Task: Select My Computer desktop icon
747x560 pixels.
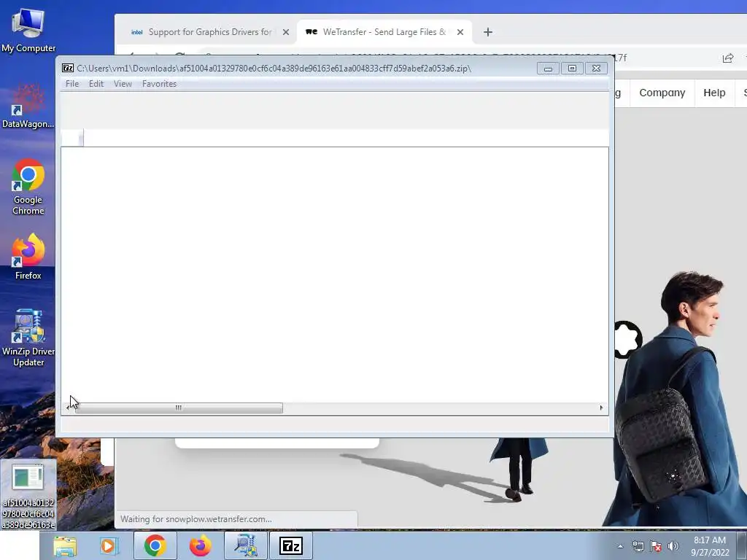Action: coord(28,31)
